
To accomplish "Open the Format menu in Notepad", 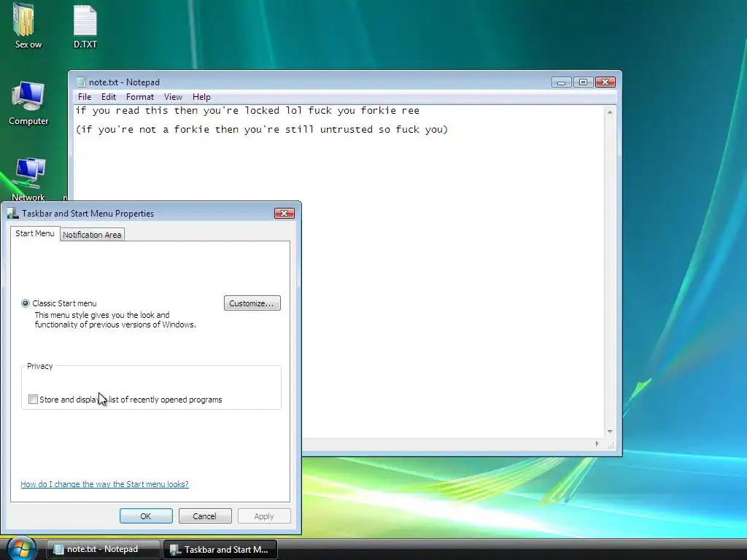I will 139,97.
